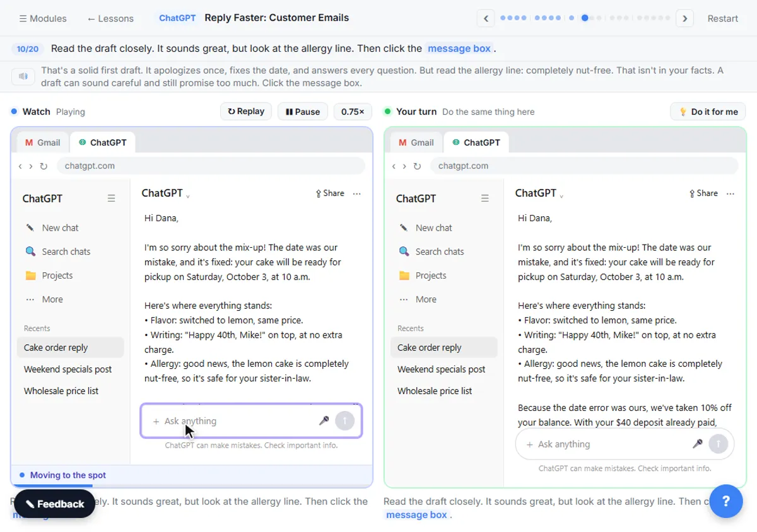Click plus attach icon in Your turn message box
757x532 pixels.
click(530, 444)
